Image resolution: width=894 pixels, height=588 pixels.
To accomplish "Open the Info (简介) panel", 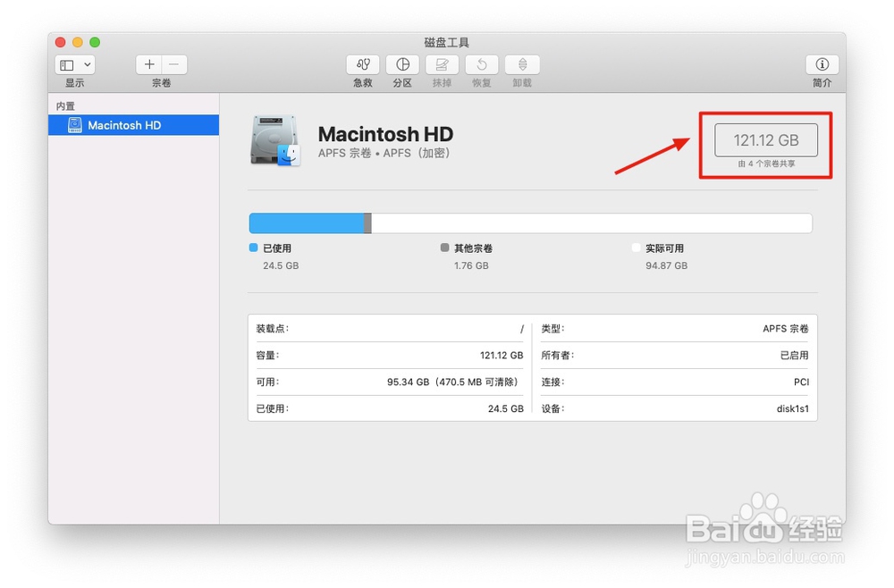I will (822, 64).
